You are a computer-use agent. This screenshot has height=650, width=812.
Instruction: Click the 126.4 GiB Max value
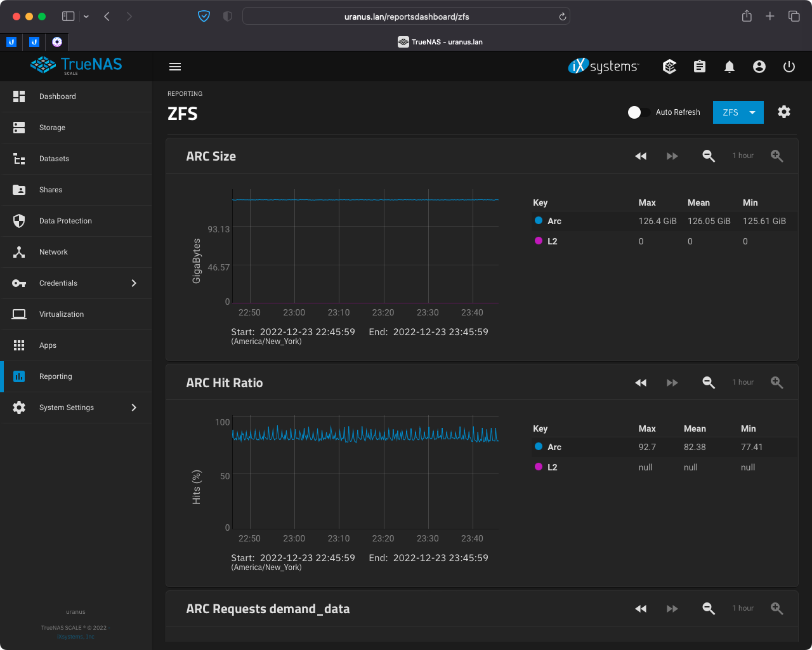tap(657, 221)
